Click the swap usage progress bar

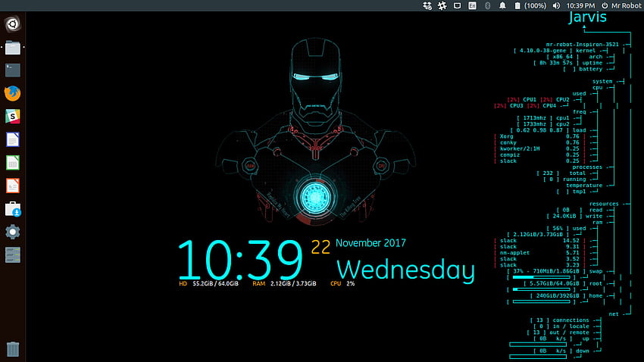541,277
